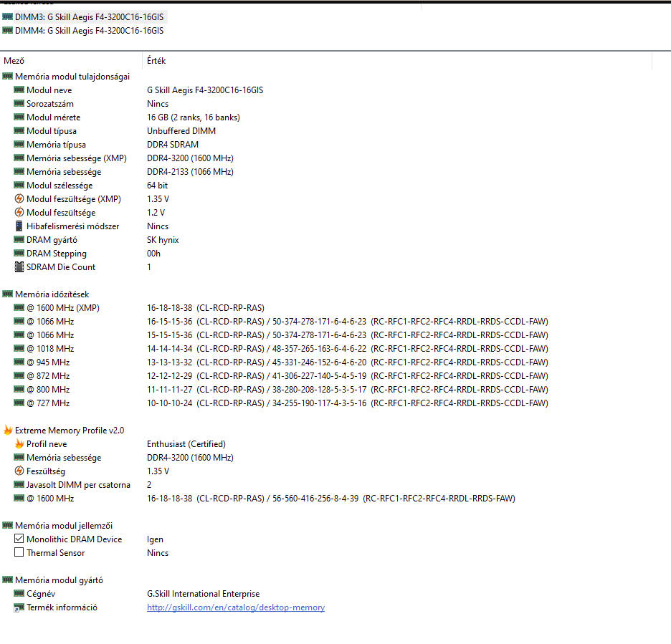This screenshot has height=644, width=671.
Task: Click the value DDR4-2133 (1066 MHz)
Action: coord(191,172)
